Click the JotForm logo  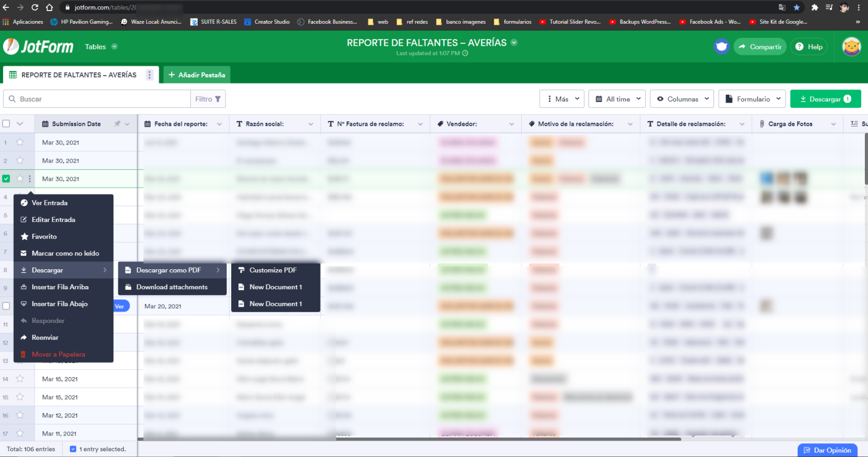click(x=38, y=47)
